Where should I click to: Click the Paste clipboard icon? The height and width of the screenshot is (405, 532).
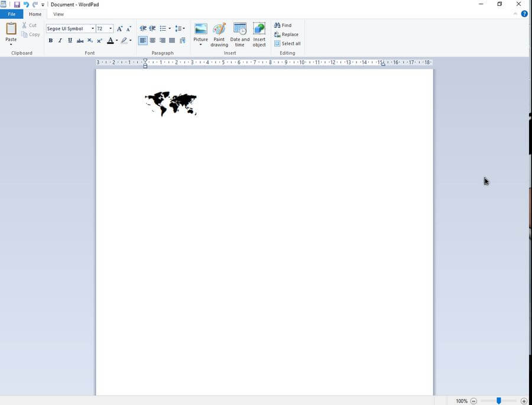click(x=11, y=28)
